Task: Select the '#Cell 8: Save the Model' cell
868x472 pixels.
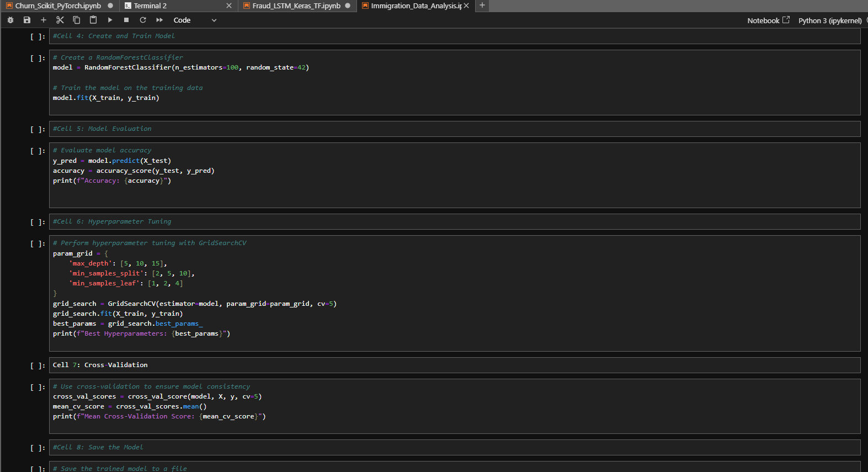Action: tap(455, 447)
